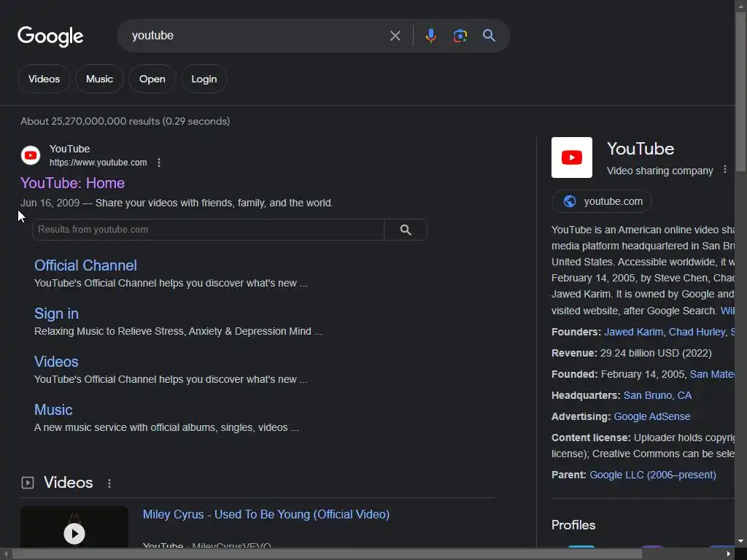Play the Miley Cyrus video thumbnail
The image size is (747, 560).
(74, 528)
